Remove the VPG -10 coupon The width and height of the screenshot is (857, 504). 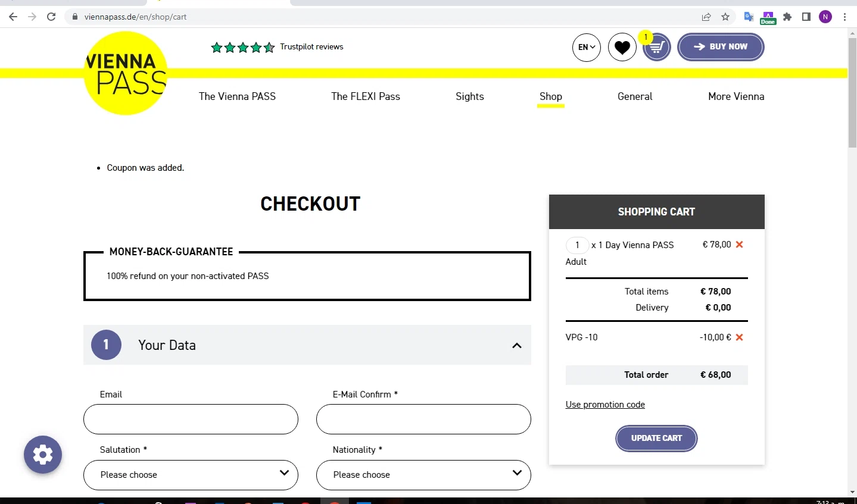coord(739,337)
